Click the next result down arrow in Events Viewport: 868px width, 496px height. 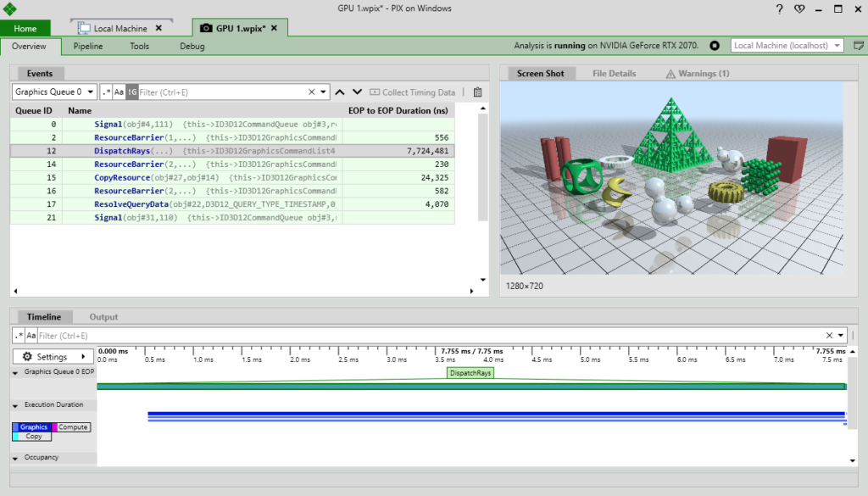(357, 92)
